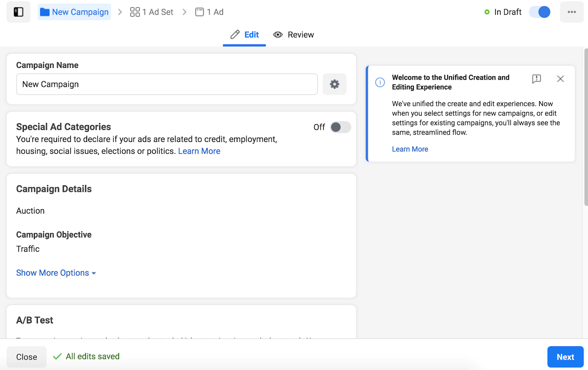Open Learn More link under Special Ad Categories
This screenshot has width=588, height=370.
[199, 151]
